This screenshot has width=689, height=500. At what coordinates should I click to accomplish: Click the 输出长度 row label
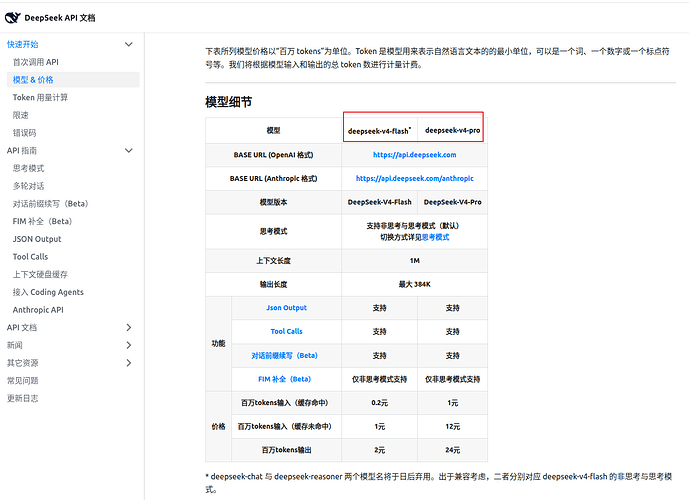273,284
